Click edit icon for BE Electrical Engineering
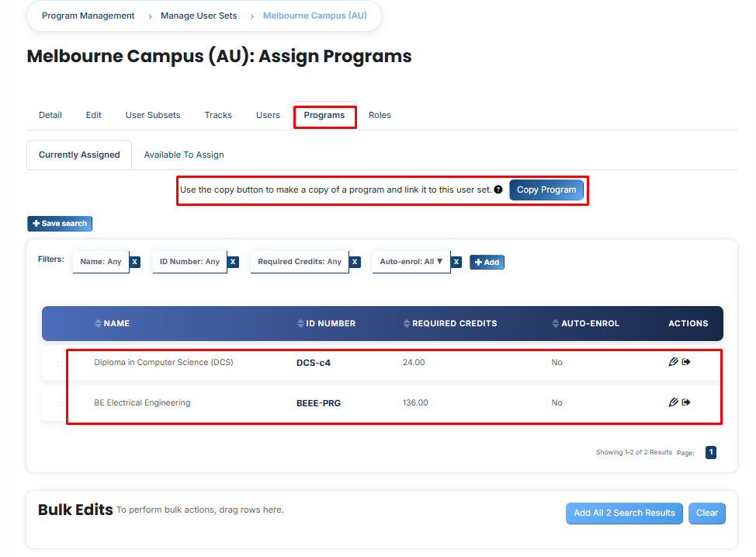 [673, 402]
